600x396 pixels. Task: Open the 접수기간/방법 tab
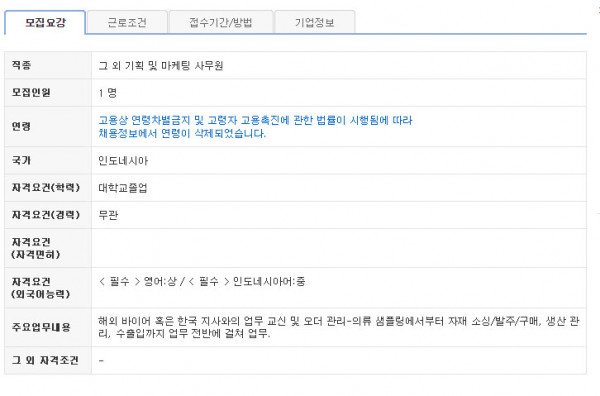tap(221, 22)
